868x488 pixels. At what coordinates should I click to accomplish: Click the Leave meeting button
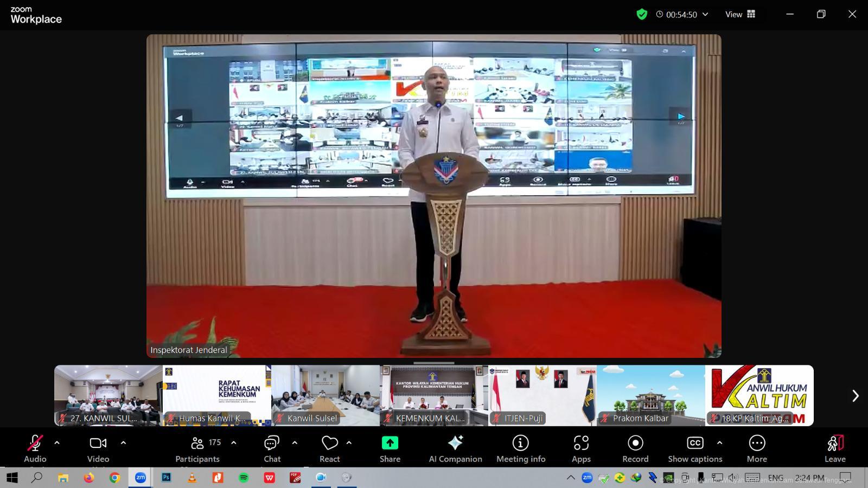835,449
